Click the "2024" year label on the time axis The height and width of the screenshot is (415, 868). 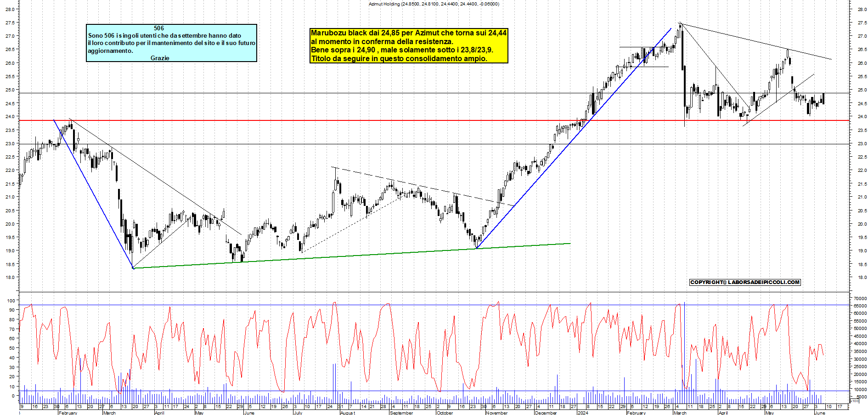click(x=583, y=413)
